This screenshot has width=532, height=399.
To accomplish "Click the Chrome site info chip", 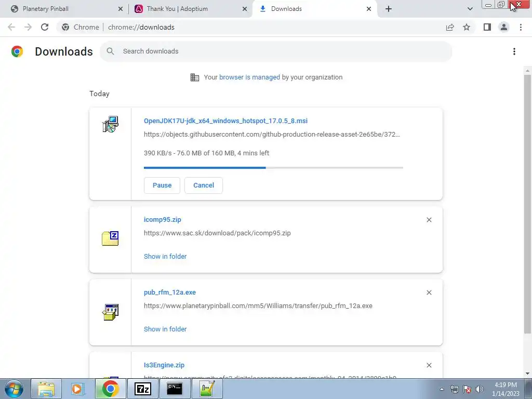I will click(x=81, y=27).
